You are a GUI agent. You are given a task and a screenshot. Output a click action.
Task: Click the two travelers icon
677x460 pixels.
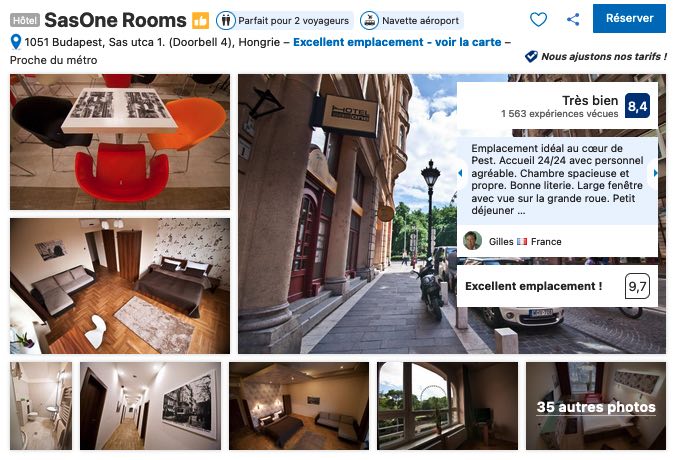[x=225, y=20]
